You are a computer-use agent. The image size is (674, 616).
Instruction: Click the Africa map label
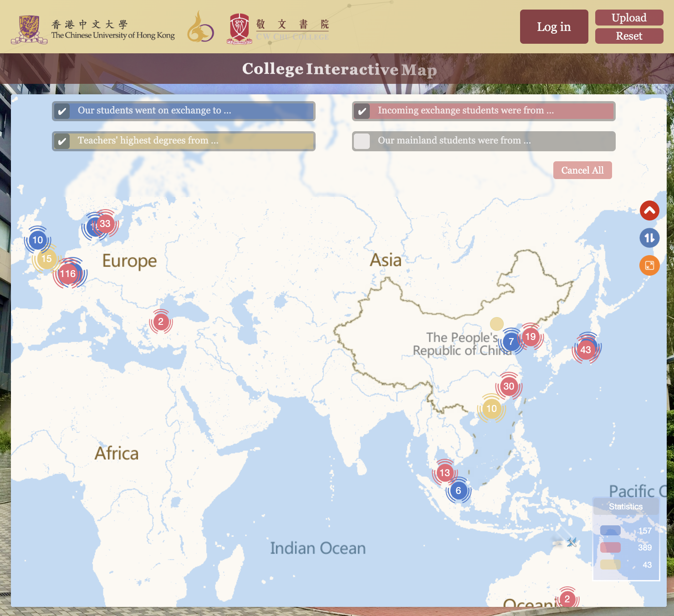coord(117,453)
